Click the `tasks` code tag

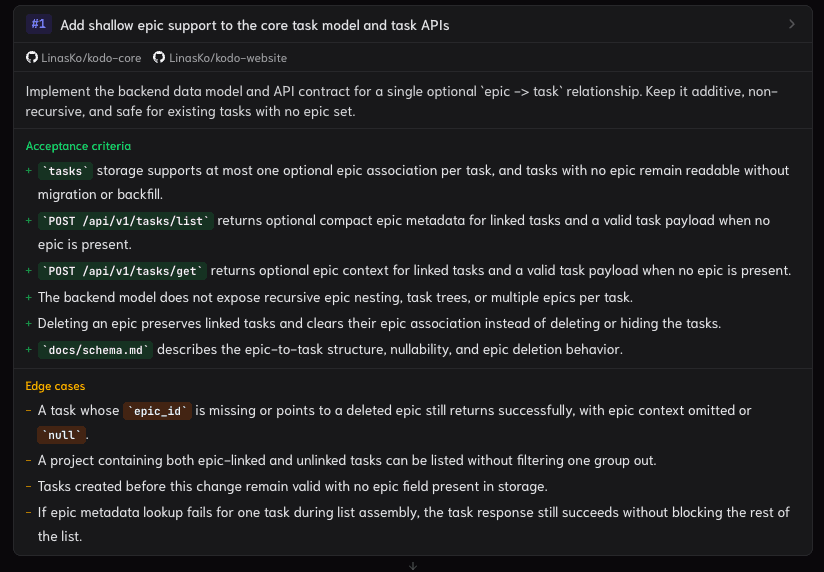point(65,171)
